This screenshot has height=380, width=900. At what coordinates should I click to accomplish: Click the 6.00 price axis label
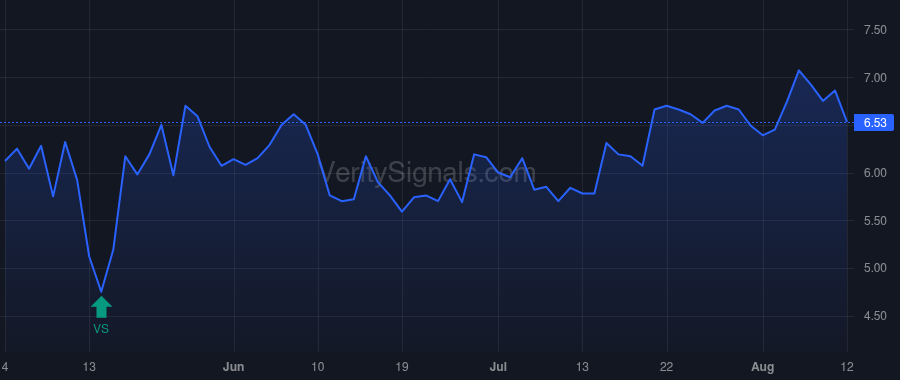[x=875, y=173]
